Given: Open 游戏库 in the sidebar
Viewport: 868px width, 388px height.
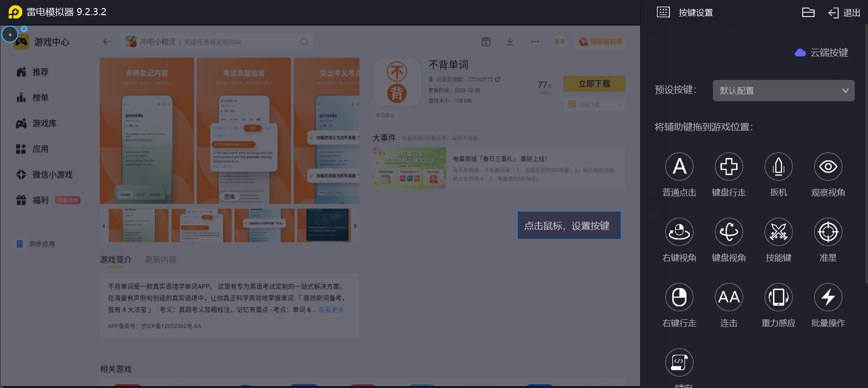Looking at the screenshot, I should 36,123.
